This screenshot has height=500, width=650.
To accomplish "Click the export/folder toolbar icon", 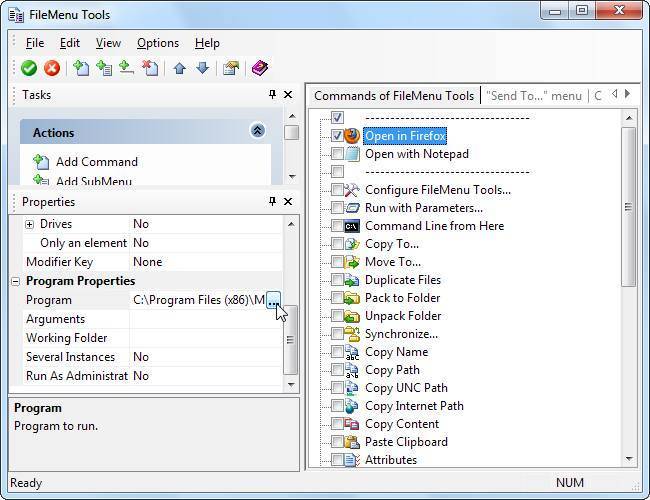I will [231, 68].
